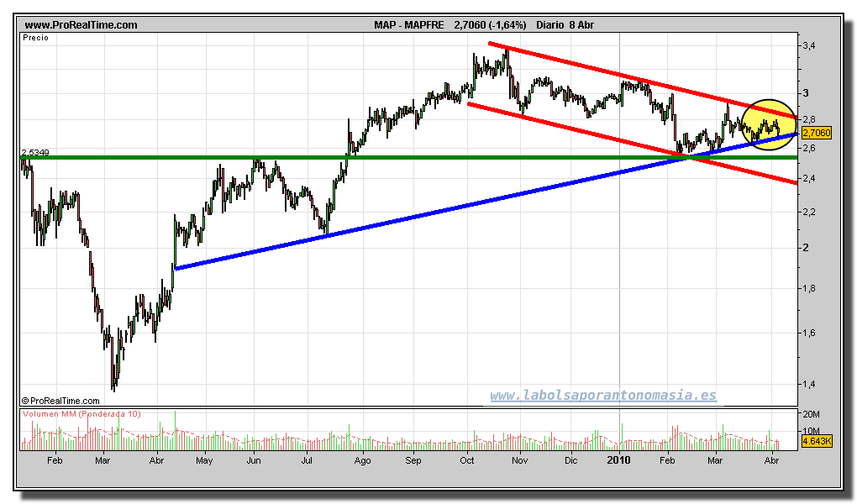Click the 1,6 price axis label
The image size is (857, 504).
tap(809, 333)
